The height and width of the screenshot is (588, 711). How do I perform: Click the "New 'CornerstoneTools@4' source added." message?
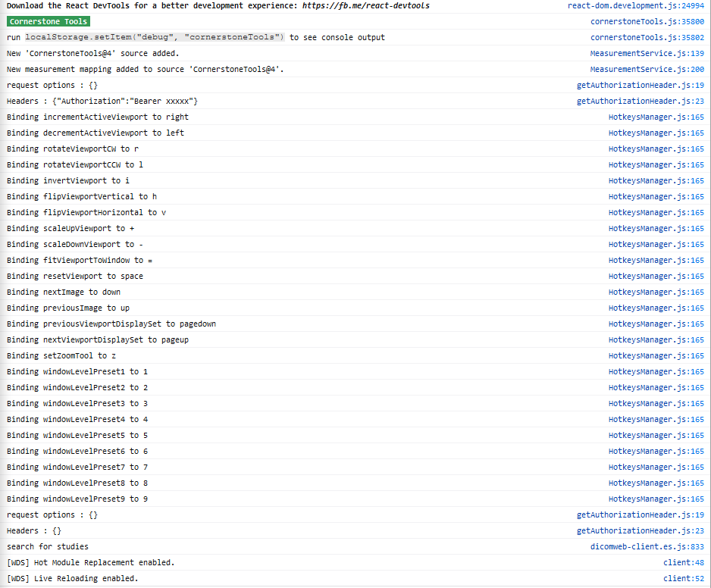click(x=93, y=54)
